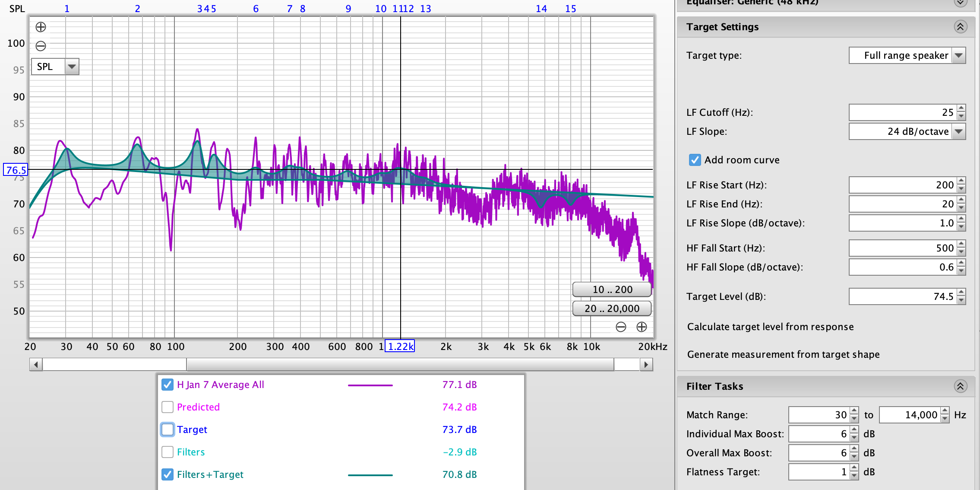Click the horizontal scrollbar right arrow
The width and height of the screenshot is (980, 490).
coord(646,365)
